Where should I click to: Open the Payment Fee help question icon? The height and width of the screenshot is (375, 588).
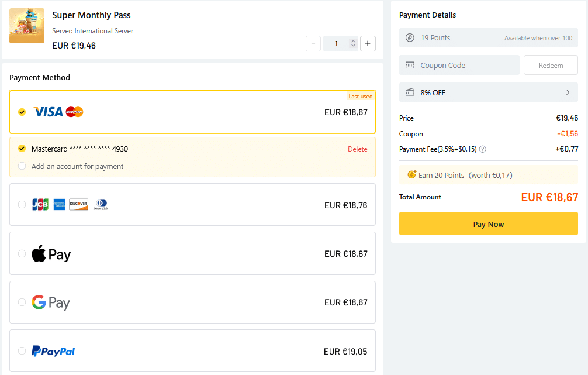point(483,149)
